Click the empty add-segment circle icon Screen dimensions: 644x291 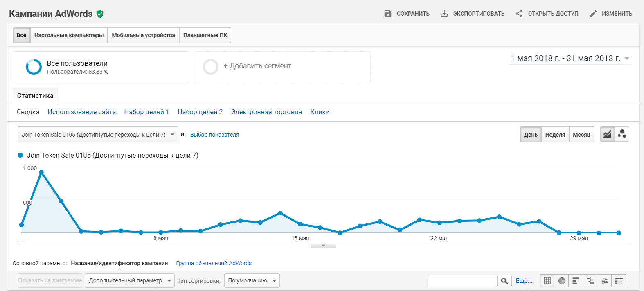[x=211, y=67]
